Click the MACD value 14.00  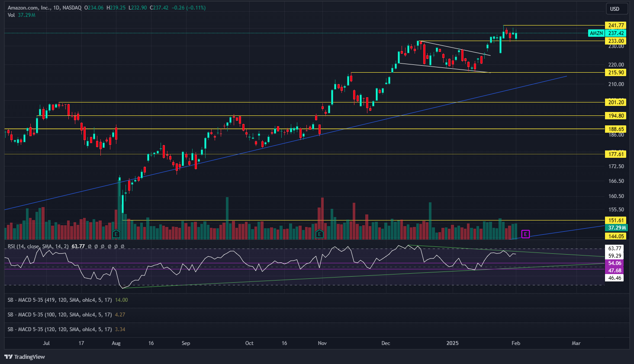coord(121,300)
